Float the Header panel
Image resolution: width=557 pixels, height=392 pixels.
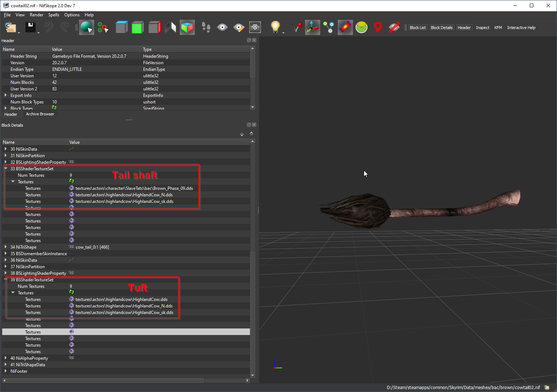[249, 40]
